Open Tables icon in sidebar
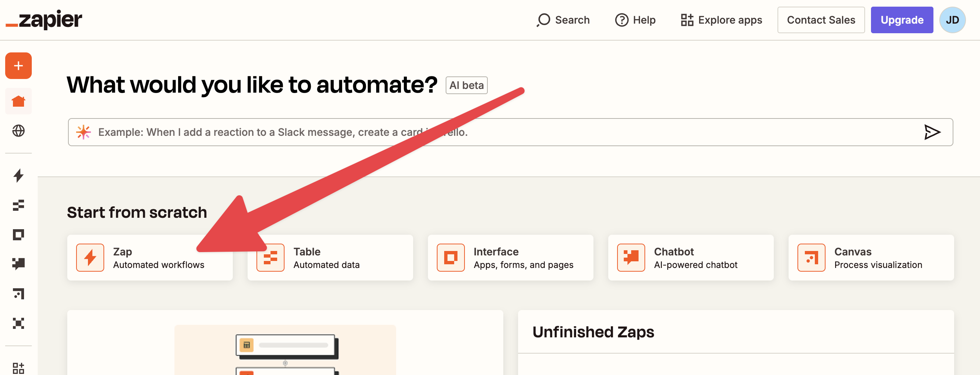The image size is (980, 375). [x=18, y=205]
